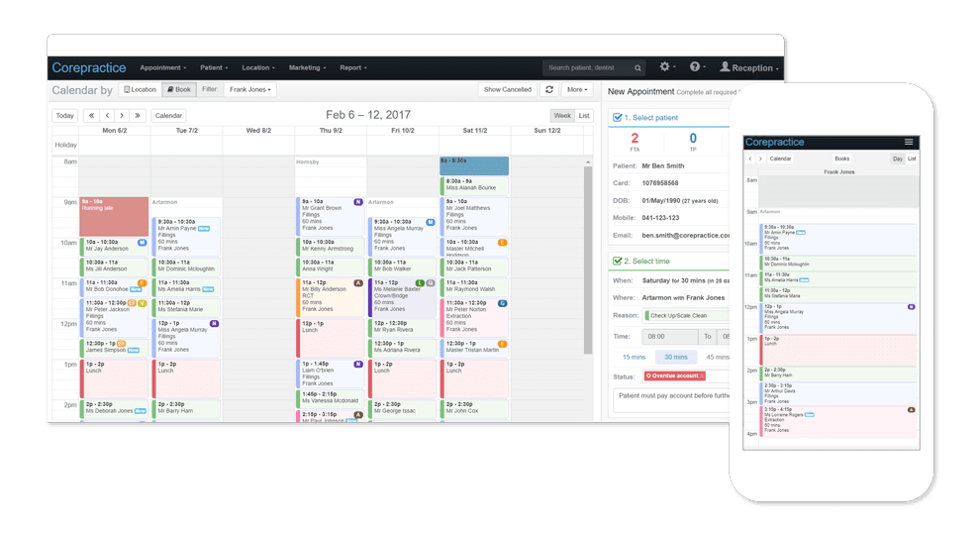
Task: Click the Today button
Action: click(65, 115)
